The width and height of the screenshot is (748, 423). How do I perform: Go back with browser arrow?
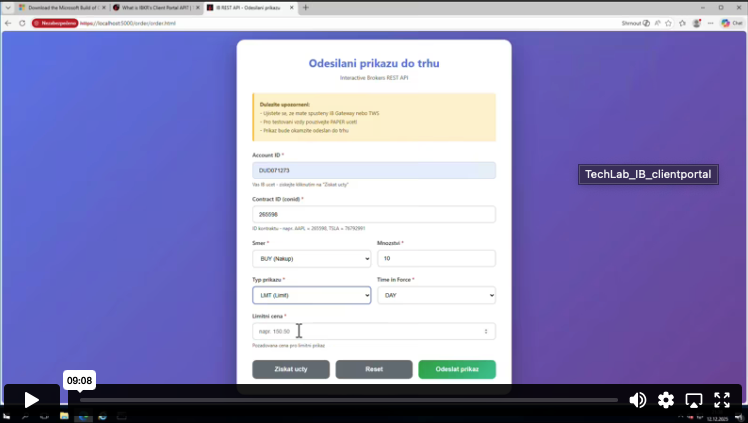(8, 23)
